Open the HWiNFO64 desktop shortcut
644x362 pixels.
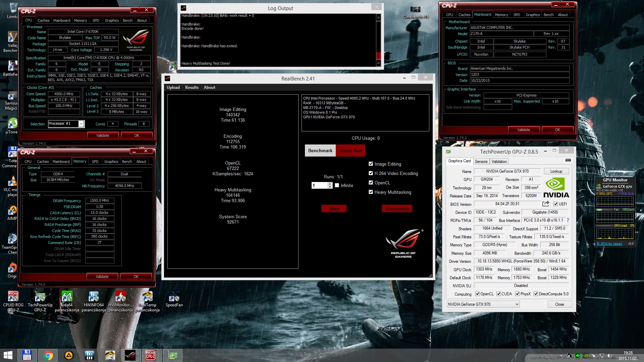(94, 301)
